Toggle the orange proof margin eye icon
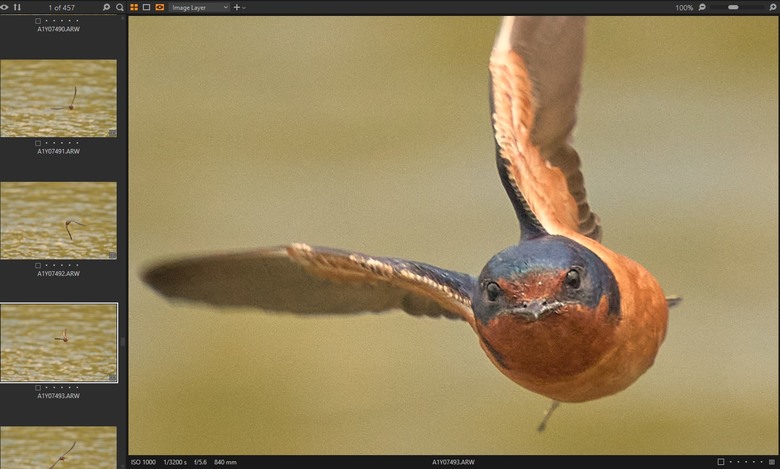This screenshot has height=469, width=780. 160,7
